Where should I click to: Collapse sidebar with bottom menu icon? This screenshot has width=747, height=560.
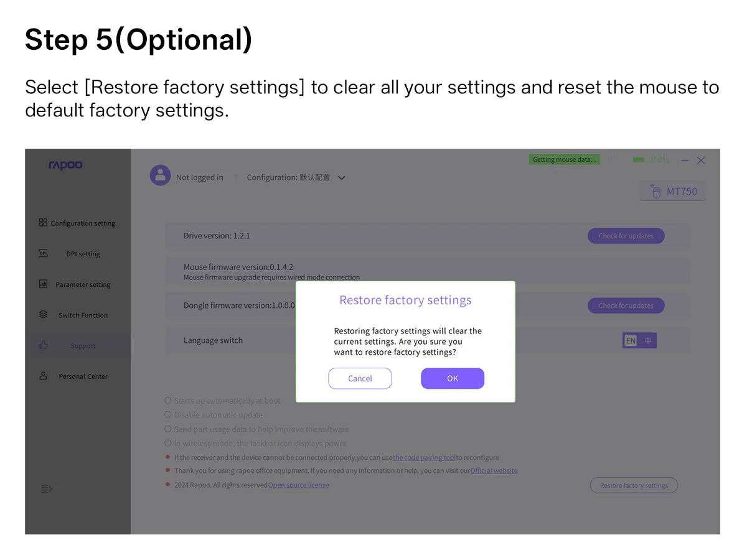click(47, 489)
